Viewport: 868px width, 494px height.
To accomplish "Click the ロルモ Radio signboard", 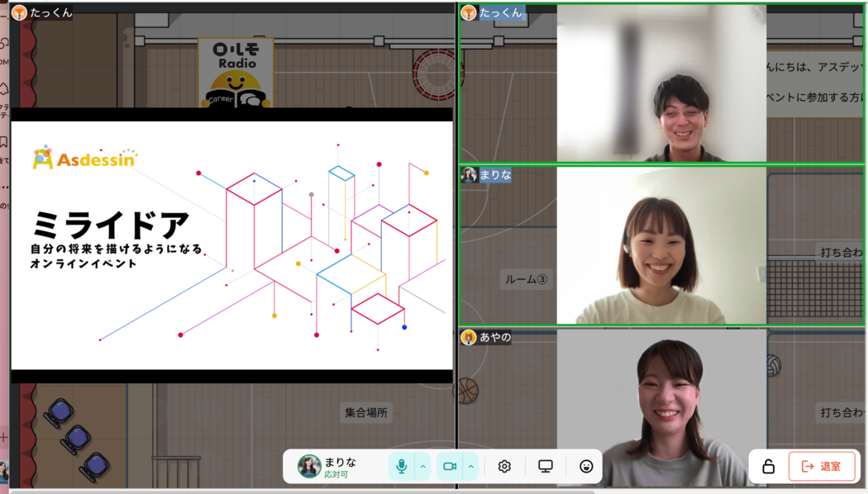I will pyautogui.click(x=236, y=74).
